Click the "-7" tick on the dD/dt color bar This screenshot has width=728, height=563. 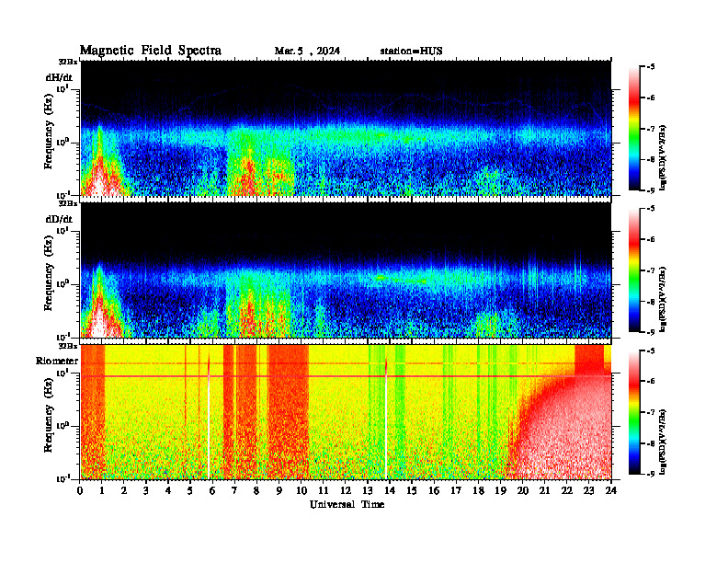(x=651, y=270)
